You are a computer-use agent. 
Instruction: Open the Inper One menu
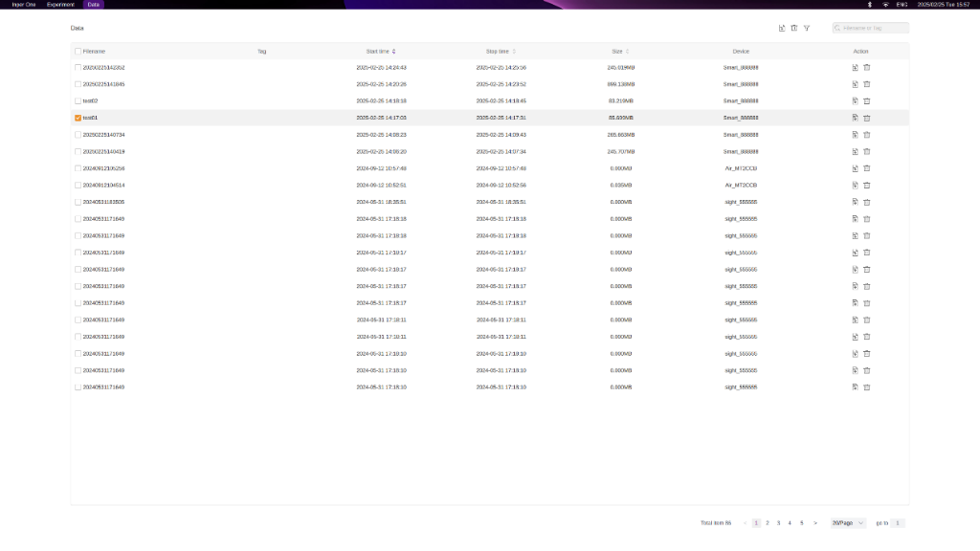[24, 5]
